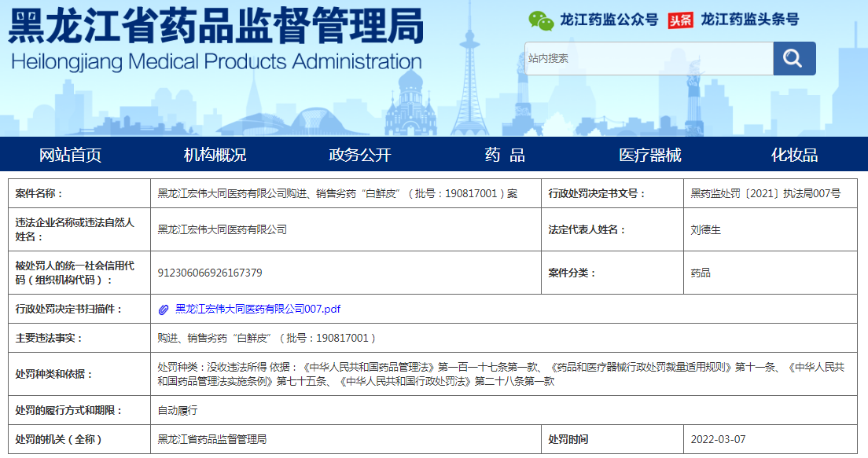Screen dimensions: 868x458
Task: Click the red Toutiao 头条 icon
Action: pyautogui.click(x=680, y=20)
